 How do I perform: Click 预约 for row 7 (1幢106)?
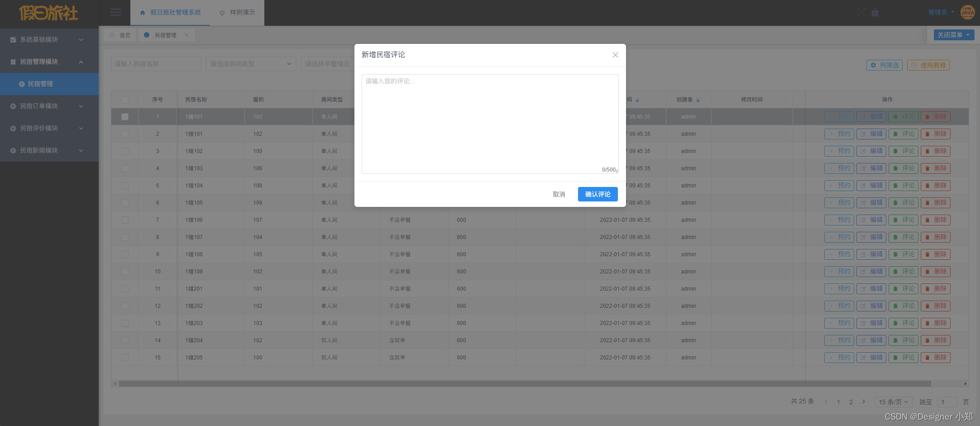pyautogui.click(x=839, y=220)
